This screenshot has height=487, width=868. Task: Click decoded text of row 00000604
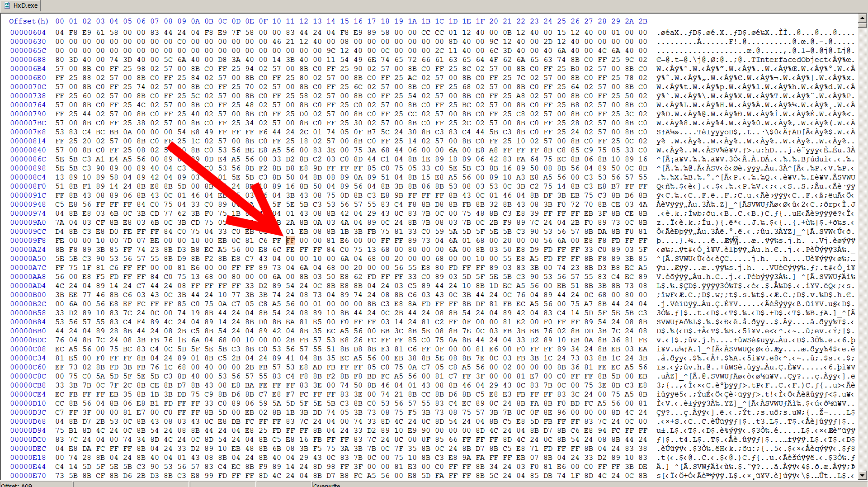pyautogui.click(x=756, y=33)
